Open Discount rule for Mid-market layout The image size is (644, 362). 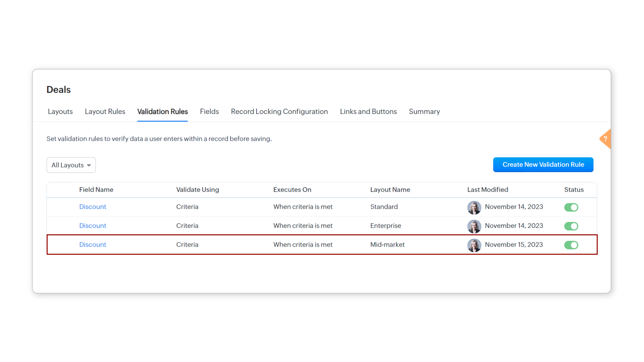tap(93, 245)
